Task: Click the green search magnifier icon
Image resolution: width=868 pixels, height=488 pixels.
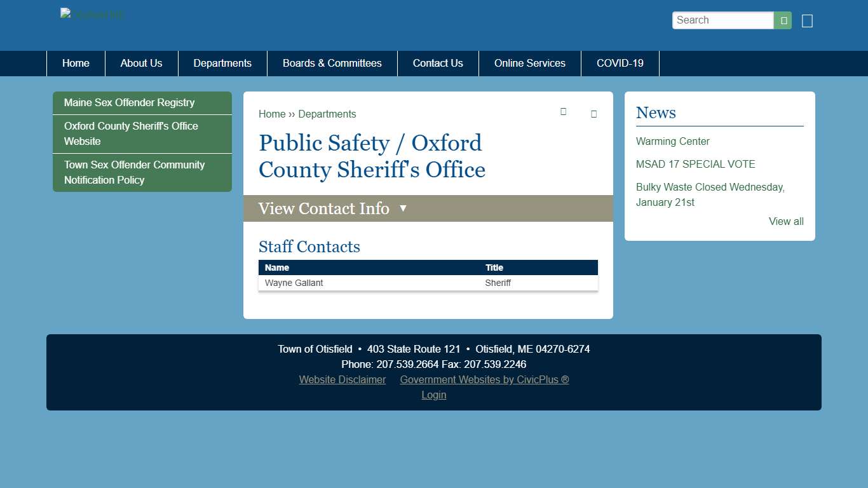Action: [x=782, y=20]
